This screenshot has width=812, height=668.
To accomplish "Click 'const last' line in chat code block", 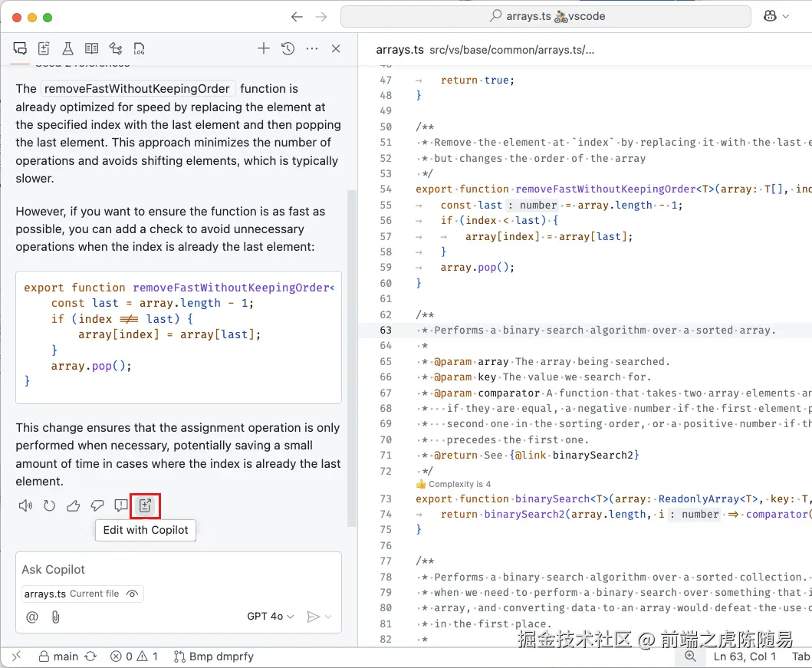I will (153, 304).
